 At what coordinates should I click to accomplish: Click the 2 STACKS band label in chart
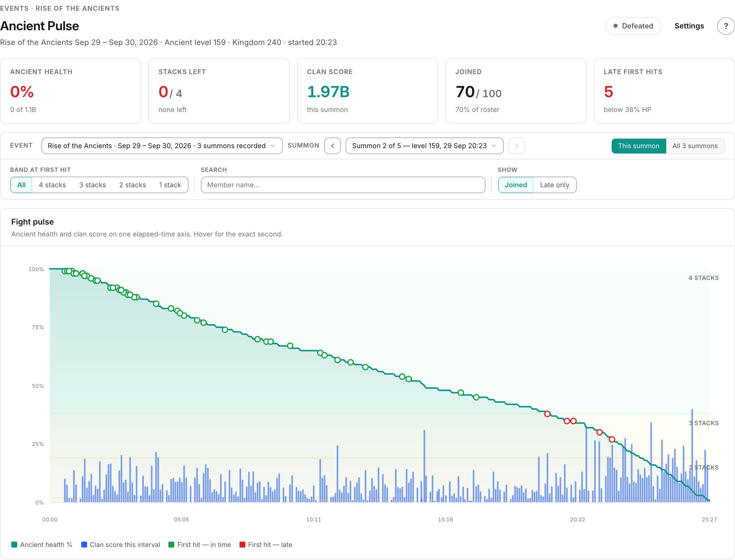703,467
